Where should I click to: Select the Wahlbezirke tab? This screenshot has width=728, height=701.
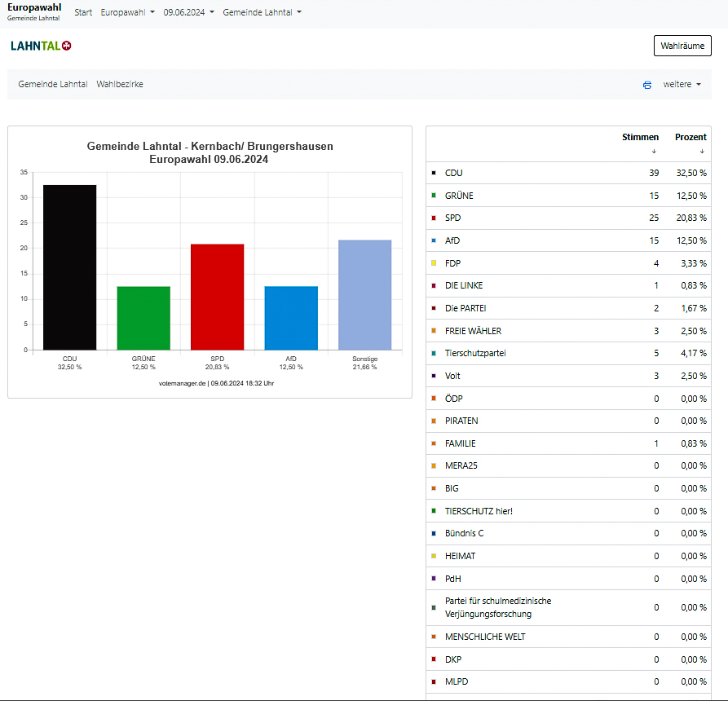click(x=120, y=84)
